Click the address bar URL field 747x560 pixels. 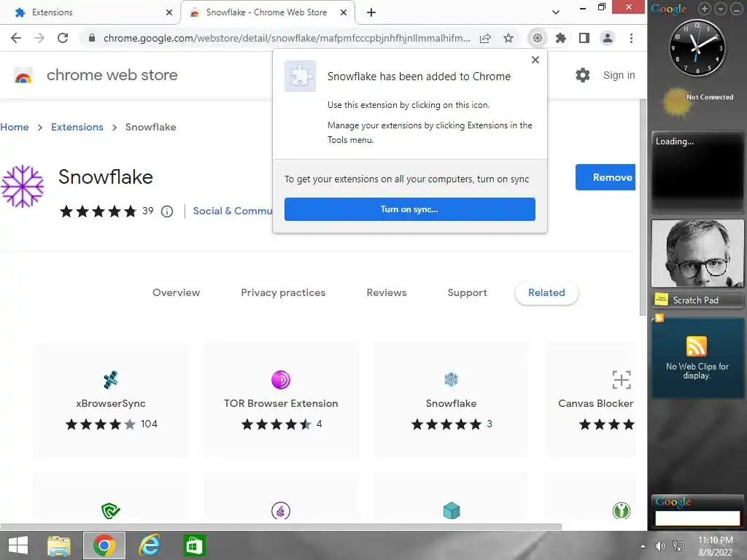click(x=287, y=38)
